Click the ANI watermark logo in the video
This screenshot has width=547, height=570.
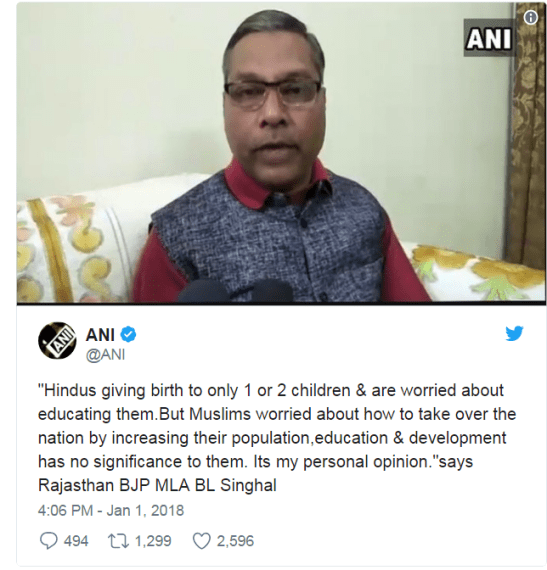489,38
